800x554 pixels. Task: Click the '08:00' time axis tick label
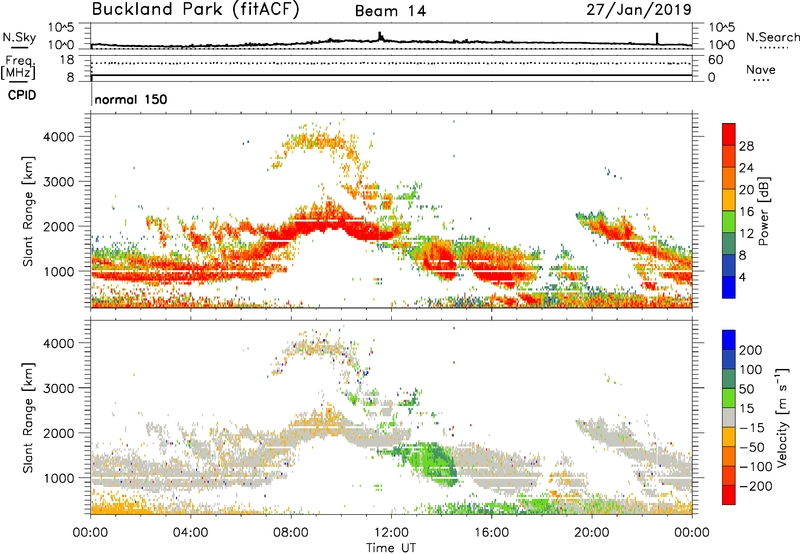click(291, 533)
